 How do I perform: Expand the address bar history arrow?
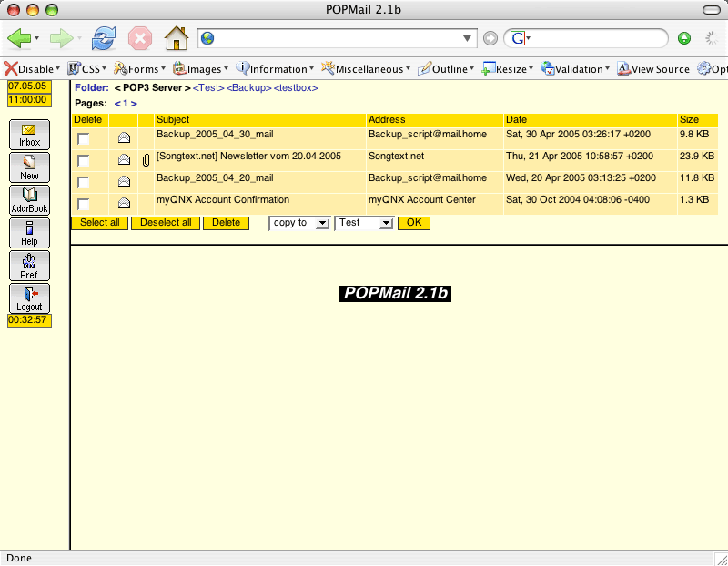click(x=467, y=38)
